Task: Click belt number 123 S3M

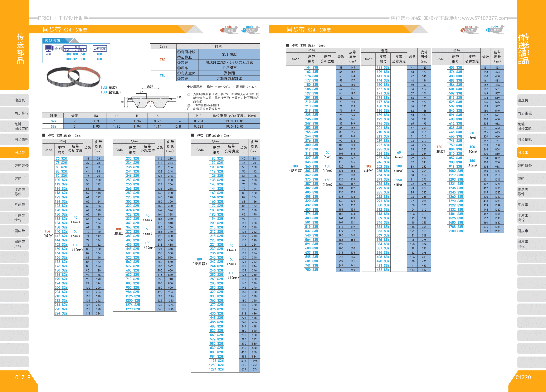Action: pyautogui.click(x=383, y=67)
